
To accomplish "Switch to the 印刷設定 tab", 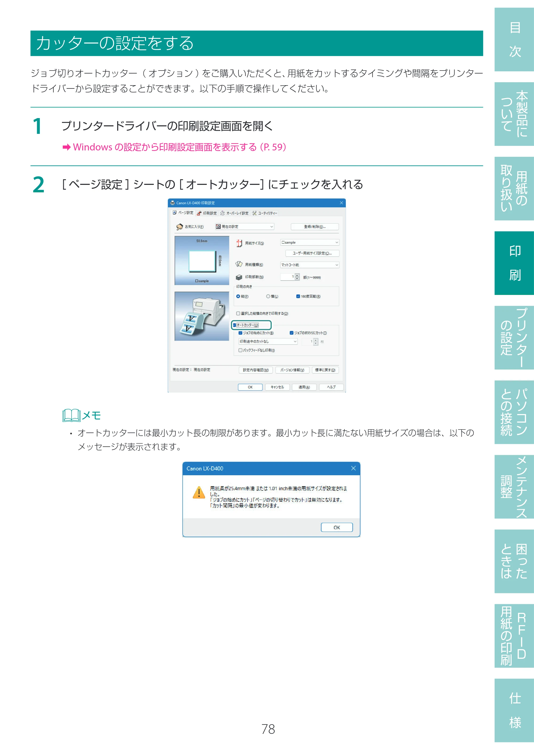I will (207, 213).
